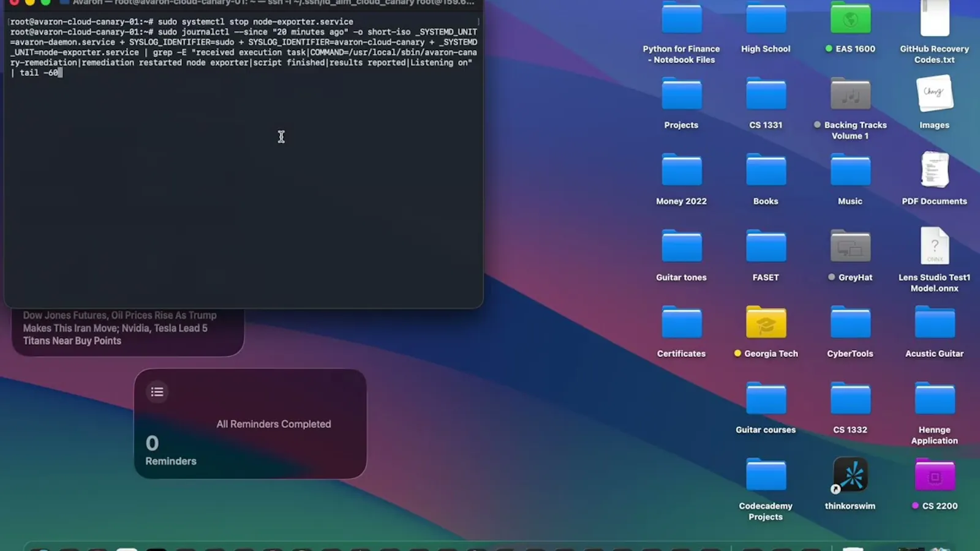
Task: Open the Guitar tones folder
Action: (x=681, y=246)
